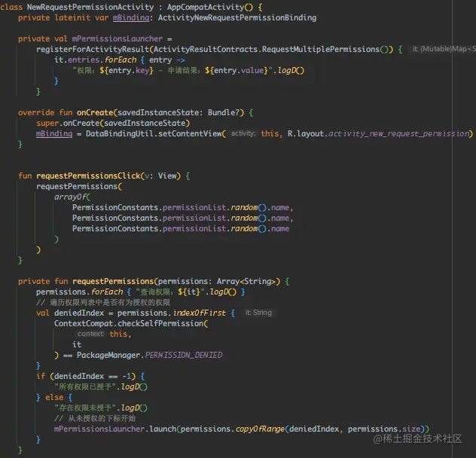The height and width of the screenshot is (458, 476).
Task: Click the class name NewRequestPermissionActivity
Action: point(90,7)
